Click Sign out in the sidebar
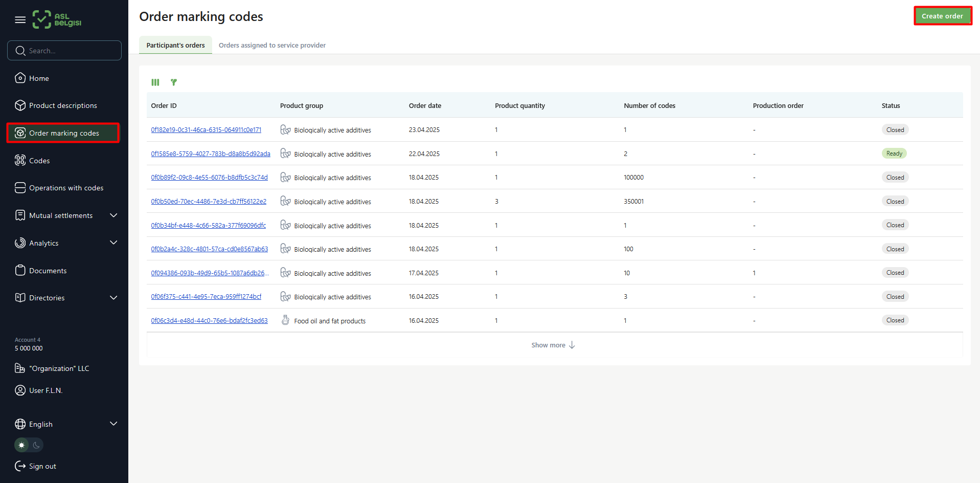 click(42, 466)
